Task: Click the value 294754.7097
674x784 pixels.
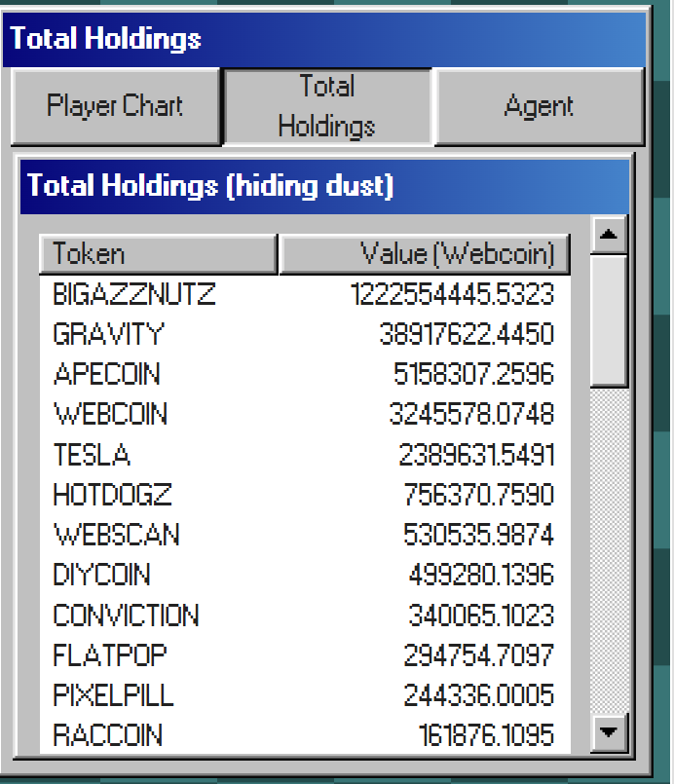Action: pyautogui.click(x=479, y=655)
